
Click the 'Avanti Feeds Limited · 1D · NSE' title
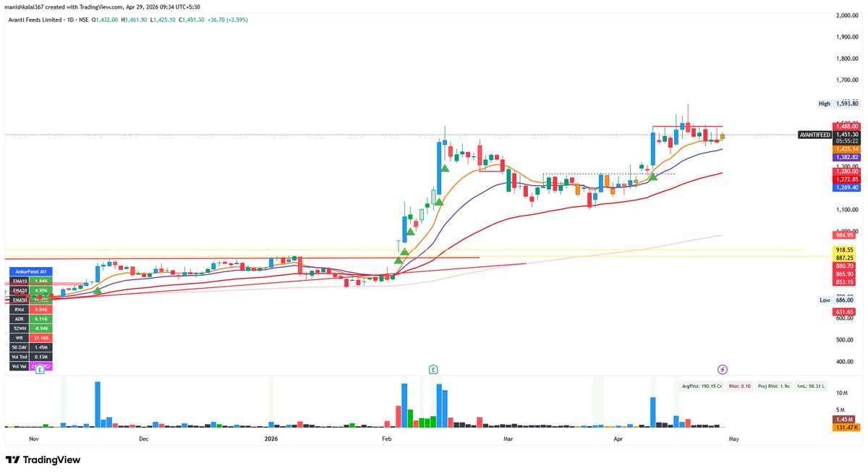click(47, 20)
